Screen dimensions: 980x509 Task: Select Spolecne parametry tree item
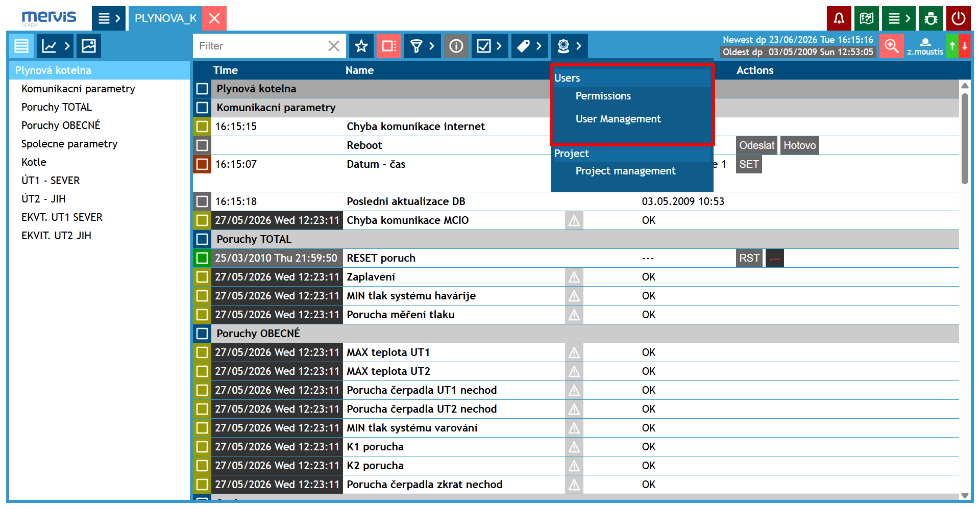69,144
